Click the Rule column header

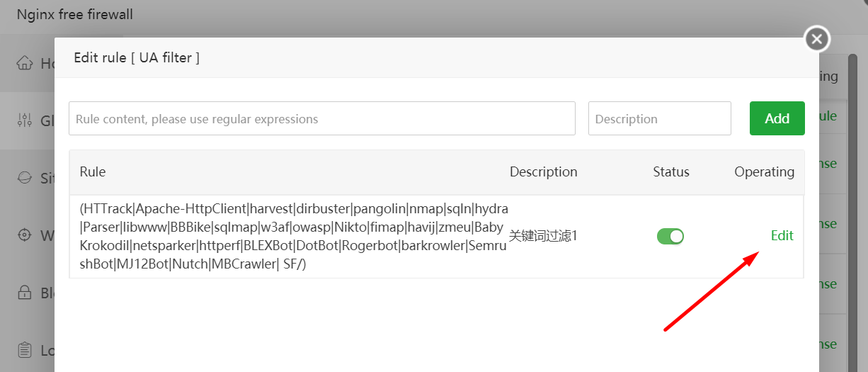(93, 171)
